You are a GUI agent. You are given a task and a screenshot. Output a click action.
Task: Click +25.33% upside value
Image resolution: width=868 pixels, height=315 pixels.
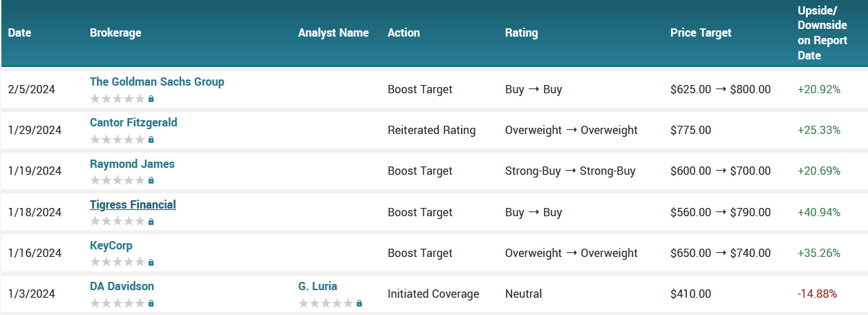[x=819, y=130]
